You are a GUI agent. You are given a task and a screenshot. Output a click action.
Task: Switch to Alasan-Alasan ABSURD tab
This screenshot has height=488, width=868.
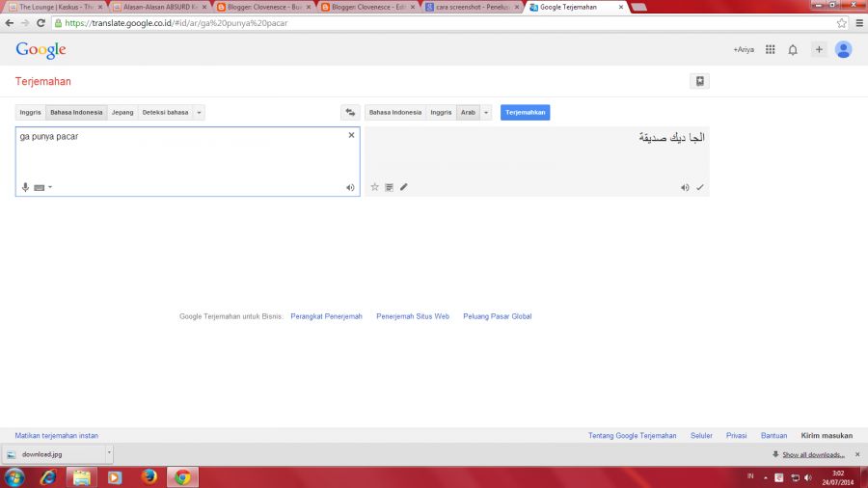pyautogui.click(x=159, y=7)
